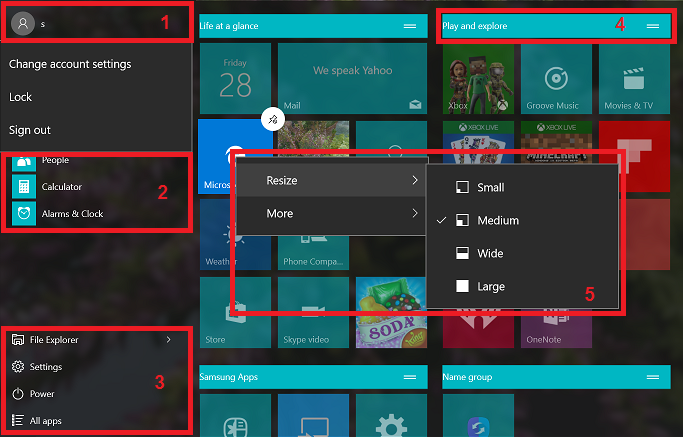Open the Calculator app icon
This screenshot has width=683, height=437.
coord(24,186)
